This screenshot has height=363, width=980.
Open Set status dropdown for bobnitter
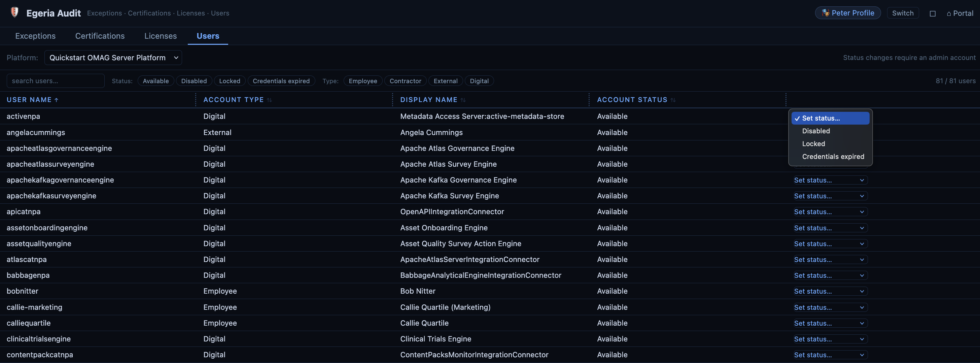[829, 291]
